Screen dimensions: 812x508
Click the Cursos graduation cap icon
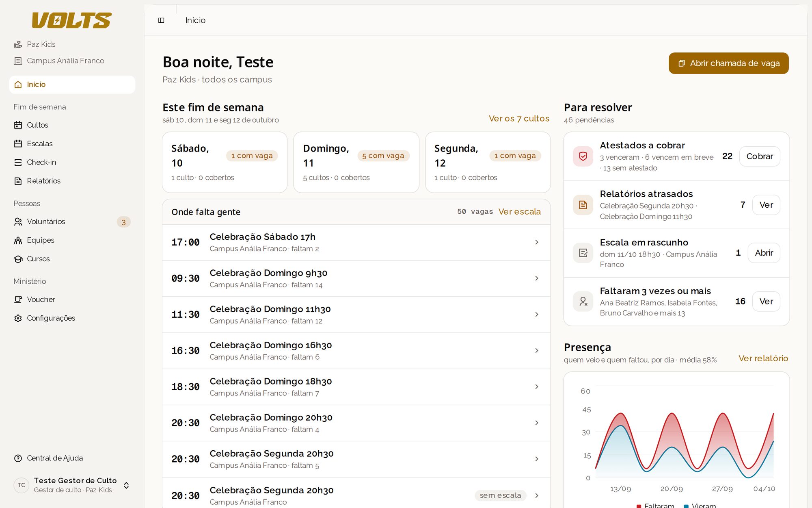pos(18,259)
